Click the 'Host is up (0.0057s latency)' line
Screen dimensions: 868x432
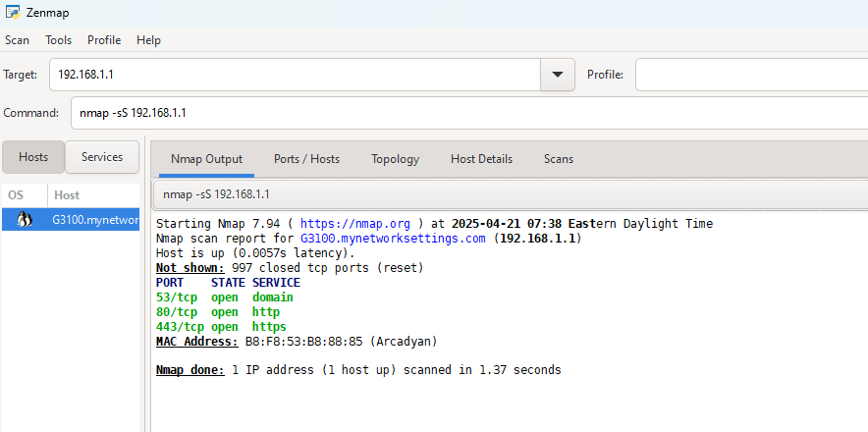[x=255, y=253]
